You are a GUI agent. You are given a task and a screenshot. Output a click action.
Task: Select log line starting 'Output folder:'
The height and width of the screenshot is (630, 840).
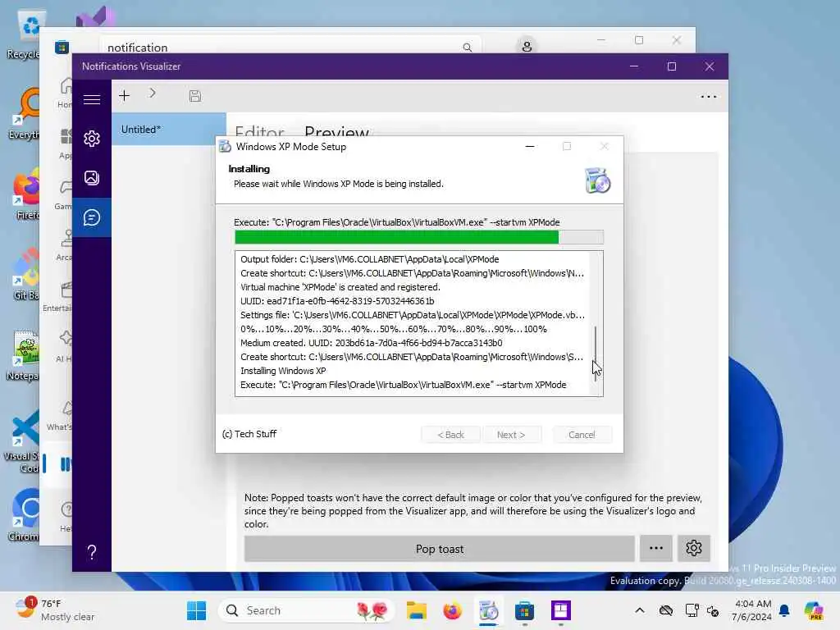(370, 259)
